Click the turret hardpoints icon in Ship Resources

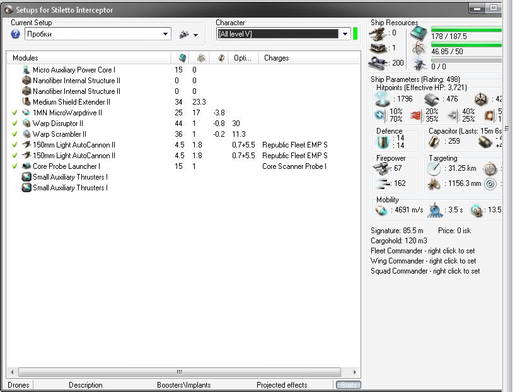[378, 33]
